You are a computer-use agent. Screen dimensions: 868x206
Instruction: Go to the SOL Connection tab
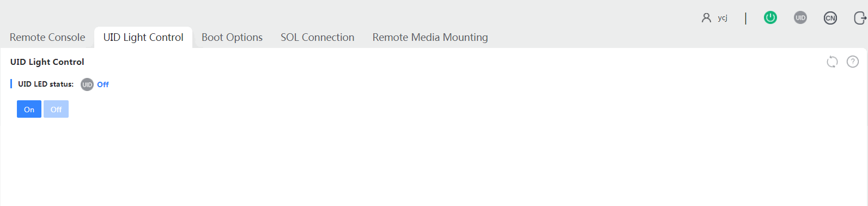coord(318,37)
